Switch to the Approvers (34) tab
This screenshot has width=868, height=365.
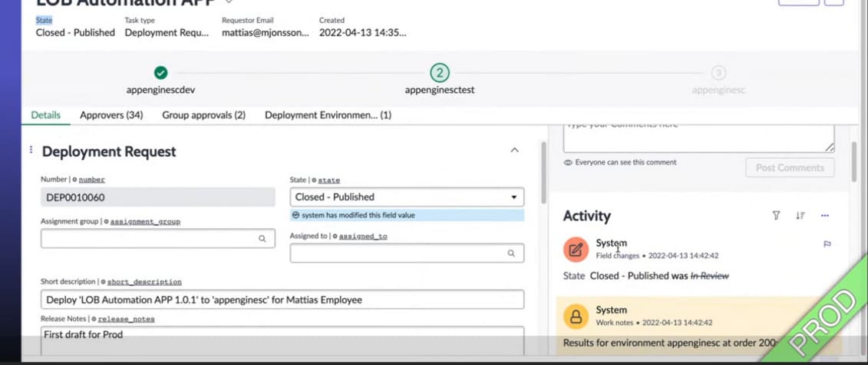pyautogui.click(x=111, y=115)
